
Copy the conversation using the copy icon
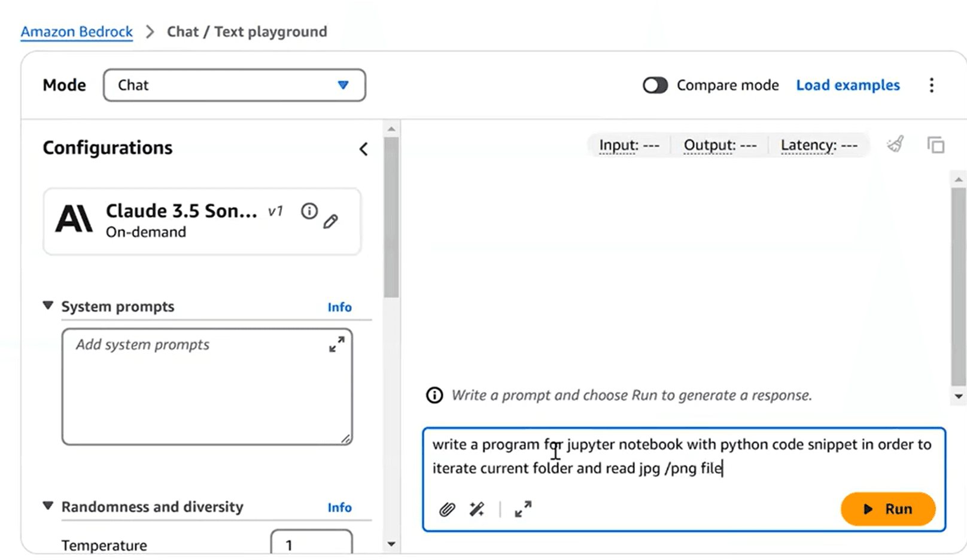(x=935, y=144)
